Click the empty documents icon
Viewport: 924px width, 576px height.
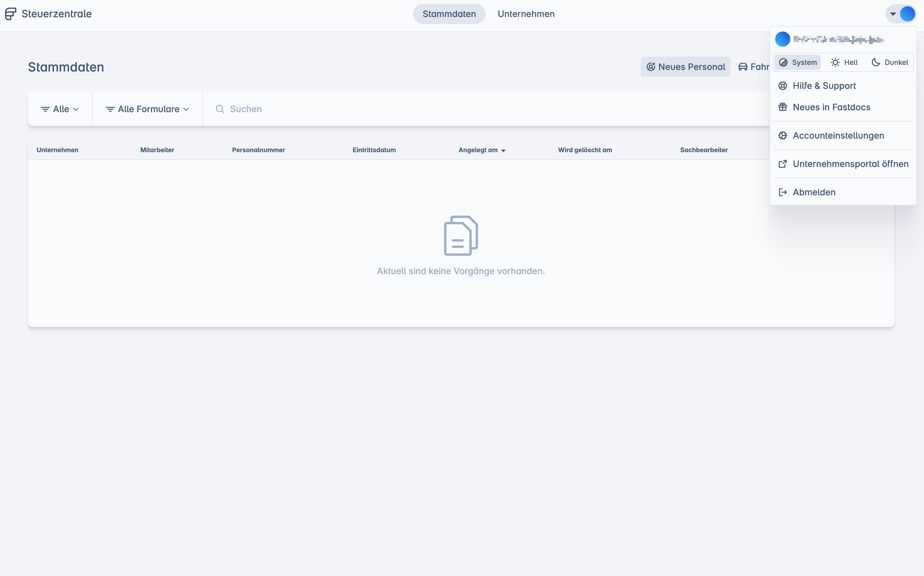(x=461, y=235)
